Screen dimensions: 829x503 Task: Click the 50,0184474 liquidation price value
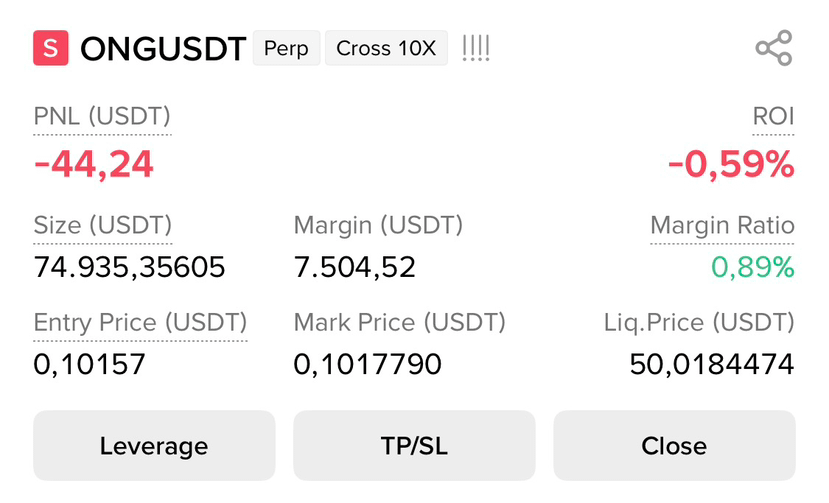[x=712, y=364]
